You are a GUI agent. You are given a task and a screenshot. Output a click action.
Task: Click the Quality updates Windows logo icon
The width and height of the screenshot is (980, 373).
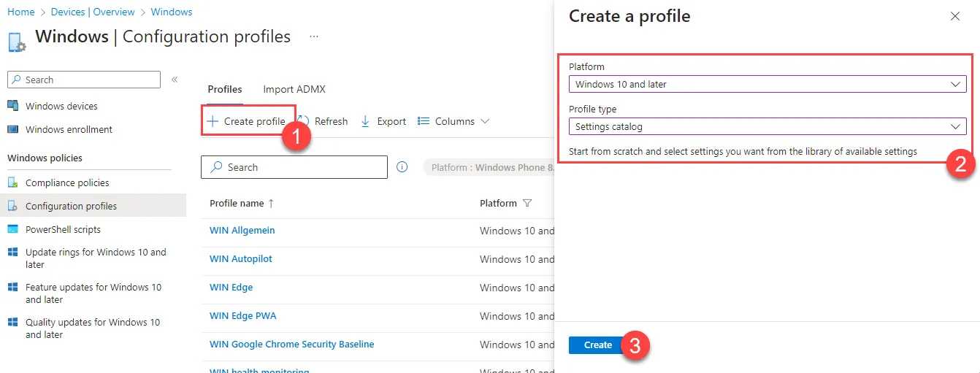click(12, 322)
